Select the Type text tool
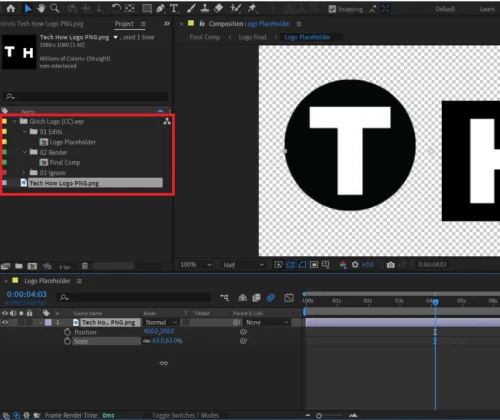Viewport: 500px width, 420px height. (x=174, y=9)
